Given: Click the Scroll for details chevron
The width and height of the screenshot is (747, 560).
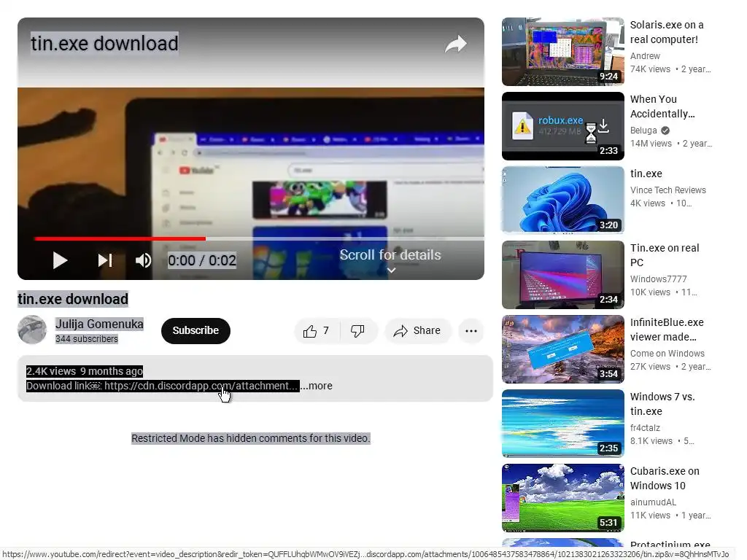Looking at the screenshot, I should click(391, 271).
